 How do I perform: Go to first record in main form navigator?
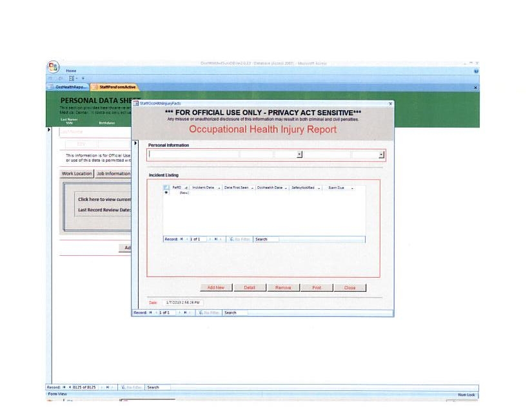(64, 387)
